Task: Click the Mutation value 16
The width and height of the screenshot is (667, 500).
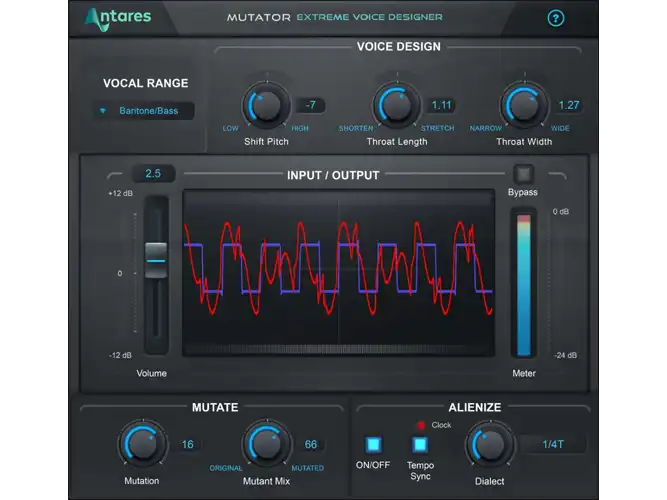Action: click(x=188, y=444)
